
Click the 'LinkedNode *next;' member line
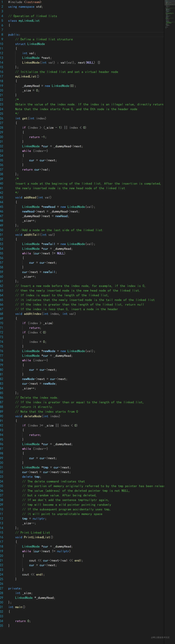pos(37,58)
